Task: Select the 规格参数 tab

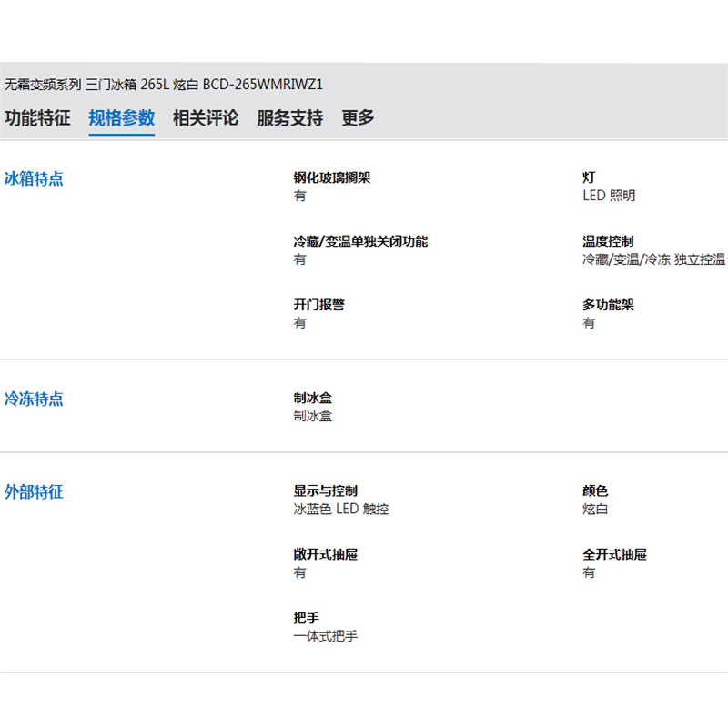Action: 122,118
